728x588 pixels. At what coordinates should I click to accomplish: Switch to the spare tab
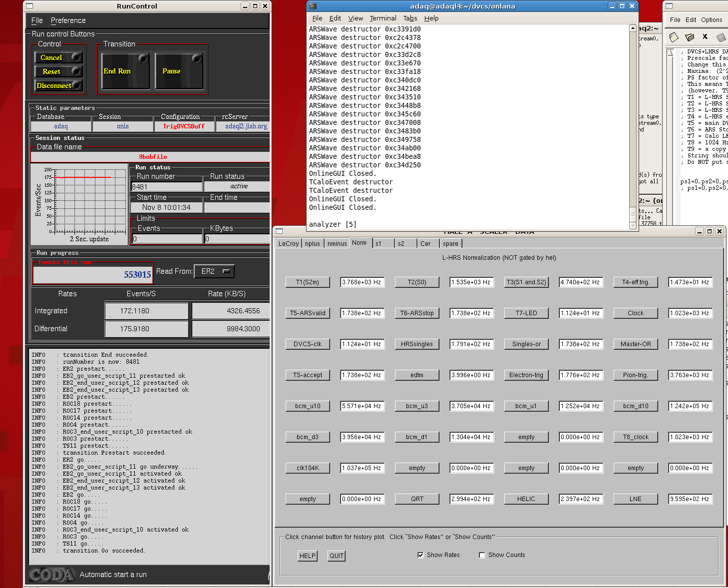point(450,244)
